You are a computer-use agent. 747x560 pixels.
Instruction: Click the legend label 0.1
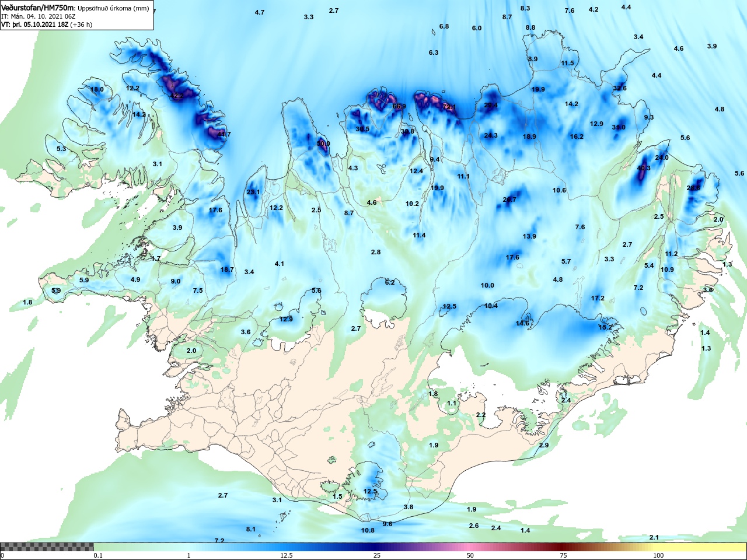pos(98,555)
